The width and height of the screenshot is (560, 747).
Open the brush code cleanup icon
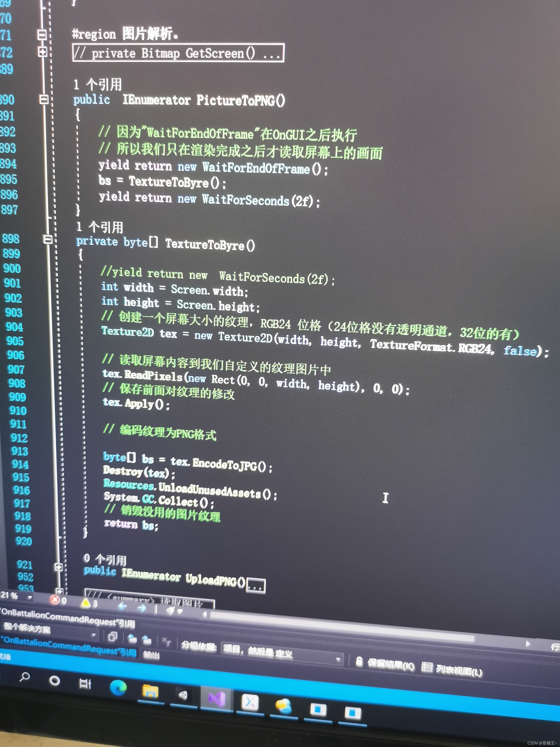(171, 610)
